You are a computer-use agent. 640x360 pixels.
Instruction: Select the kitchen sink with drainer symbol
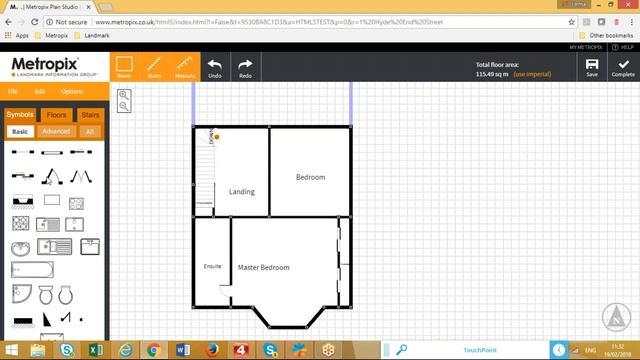(55, 247)
